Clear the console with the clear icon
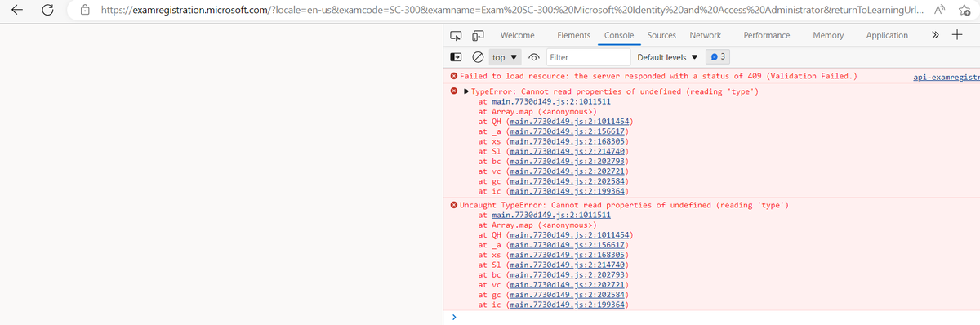The image size is (980, 325). pos(479,57)
